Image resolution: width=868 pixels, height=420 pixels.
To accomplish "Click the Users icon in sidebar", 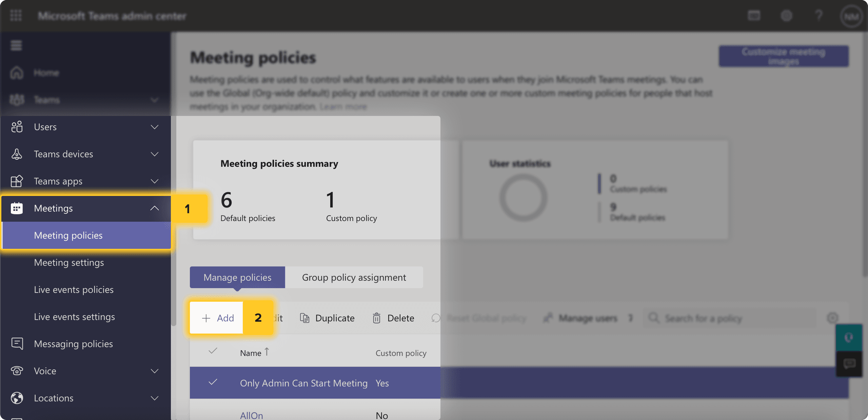I will click(x=17, y=126).
